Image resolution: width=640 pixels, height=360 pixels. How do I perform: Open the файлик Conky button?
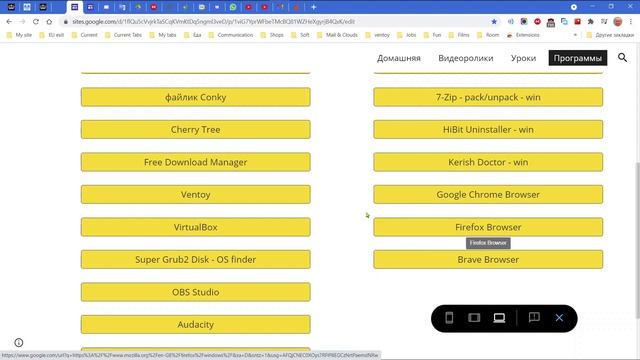pyautogui.click(x=196, y=97)
